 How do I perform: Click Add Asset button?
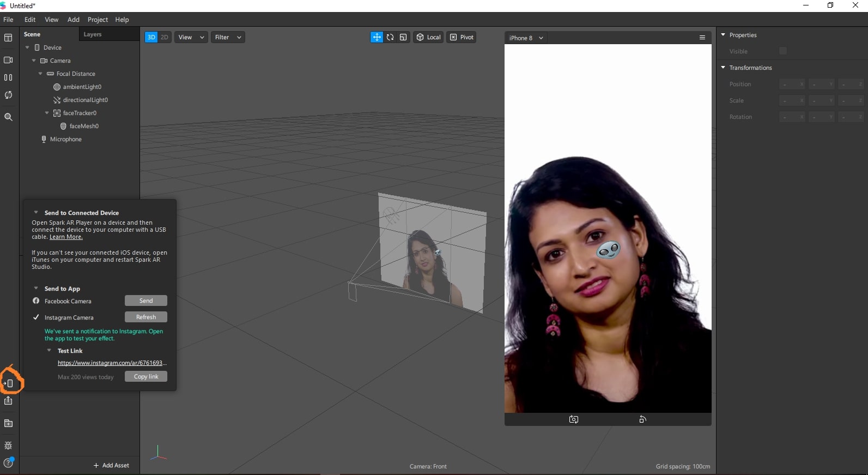point(112,466)
